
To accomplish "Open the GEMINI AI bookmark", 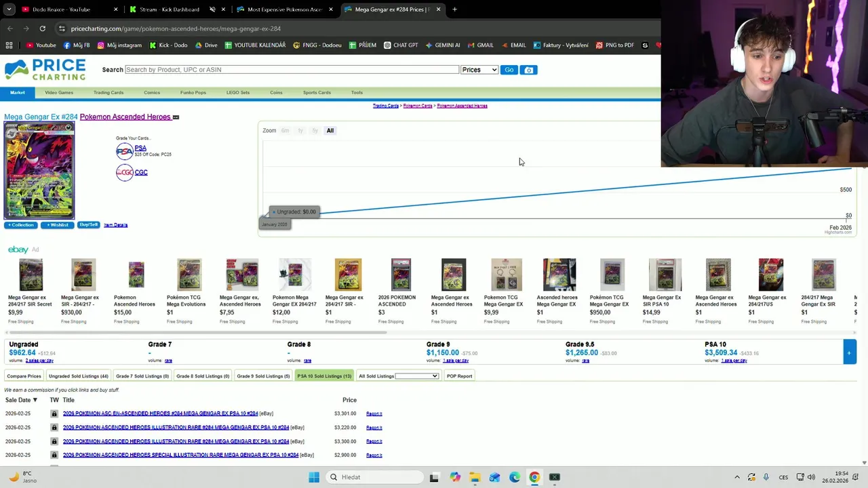I will (x=443, y=45).
